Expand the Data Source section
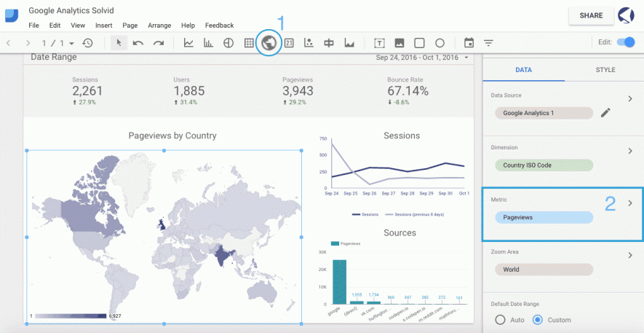This screenshot has height=333, width=644. click(x=629, y=98)
